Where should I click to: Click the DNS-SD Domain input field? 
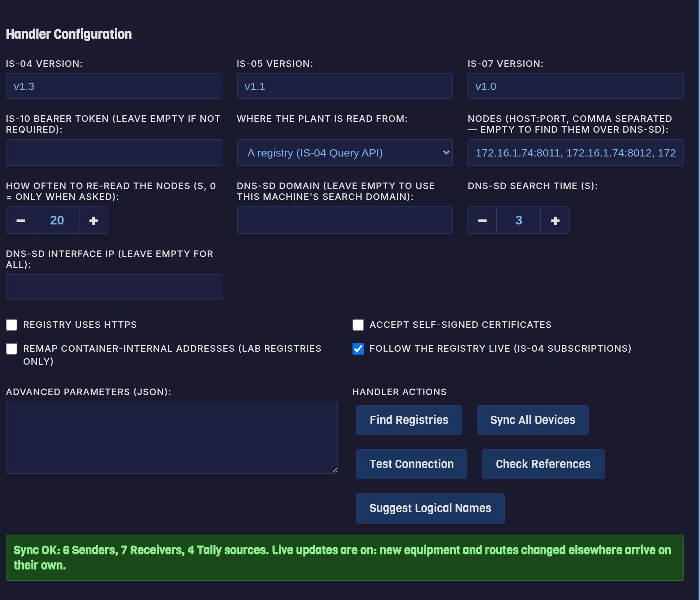point(345,220)
